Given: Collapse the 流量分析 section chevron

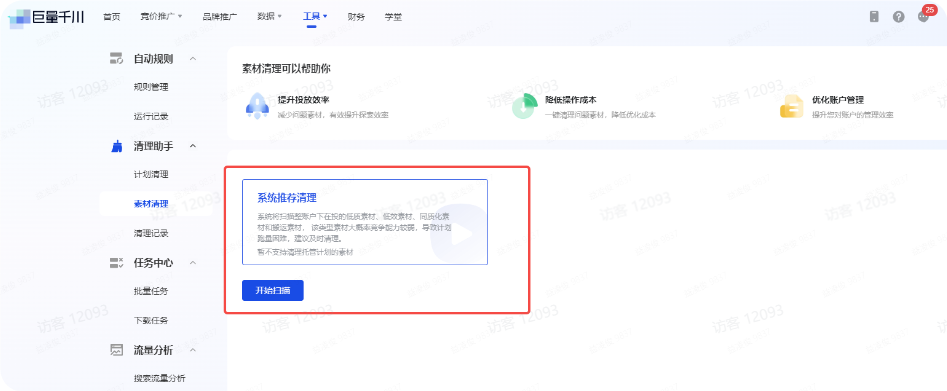Looking at the screenshot, I should coord(193,351).
